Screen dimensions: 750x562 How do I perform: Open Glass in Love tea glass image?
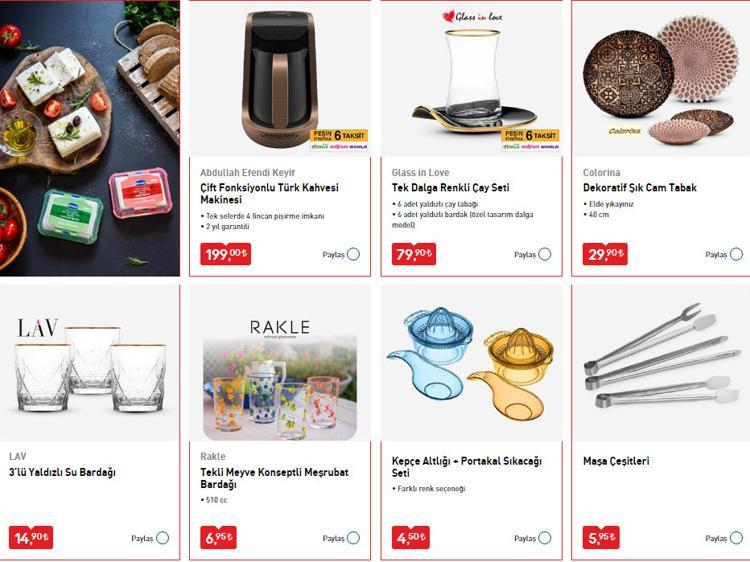472,79
